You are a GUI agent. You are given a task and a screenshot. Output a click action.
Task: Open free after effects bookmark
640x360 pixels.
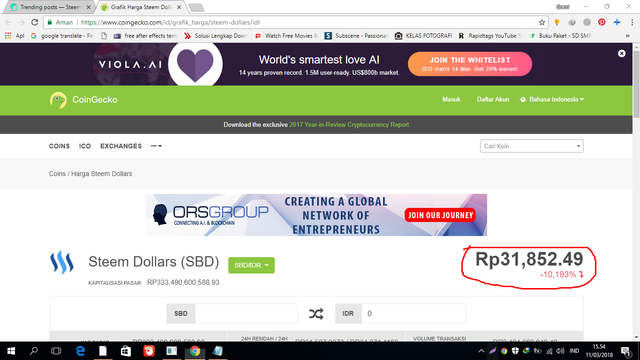pos(145,36)
